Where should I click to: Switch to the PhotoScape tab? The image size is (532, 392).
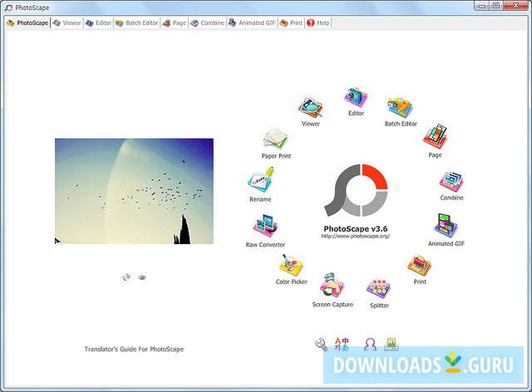coord(27,23)
